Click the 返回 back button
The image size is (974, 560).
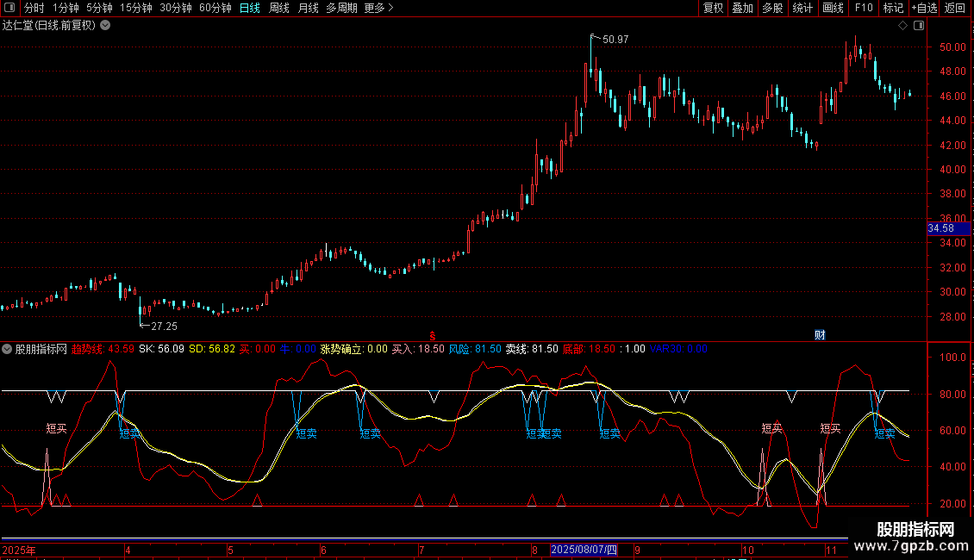tap(955, 8)
